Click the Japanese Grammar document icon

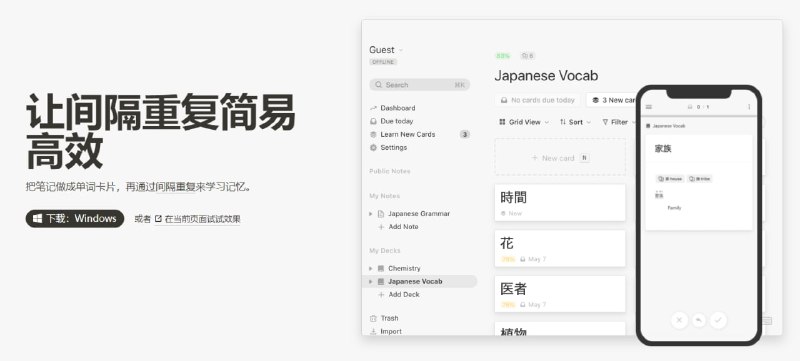[381, 214]
